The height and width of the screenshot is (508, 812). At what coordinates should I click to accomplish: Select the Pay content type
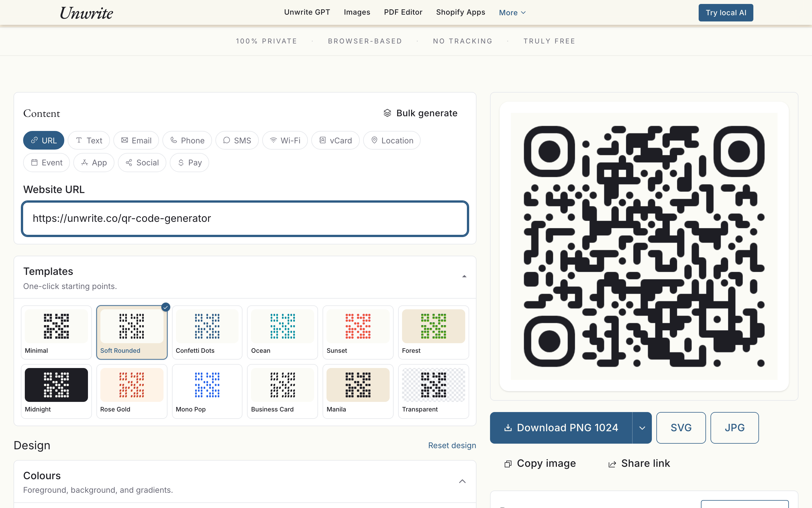[x=189, y=163]
